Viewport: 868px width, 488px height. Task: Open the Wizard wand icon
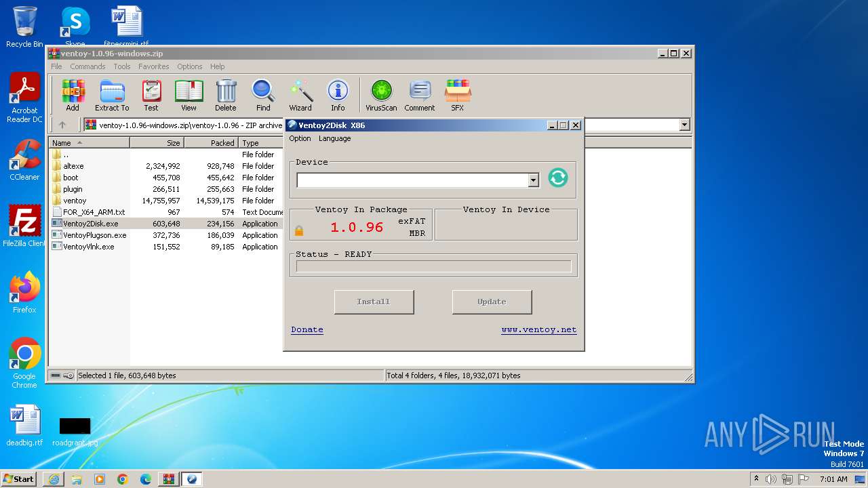[300, 96]
